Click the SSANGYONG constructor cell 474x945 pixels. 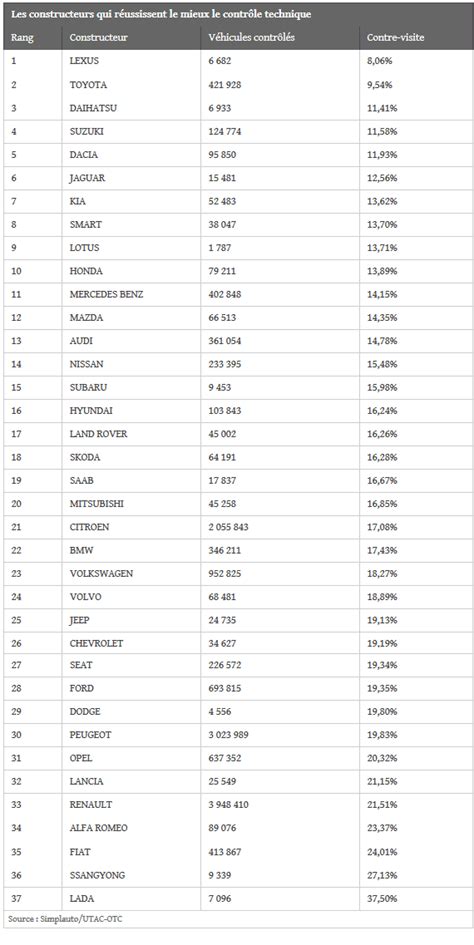[x=97, y=875]
